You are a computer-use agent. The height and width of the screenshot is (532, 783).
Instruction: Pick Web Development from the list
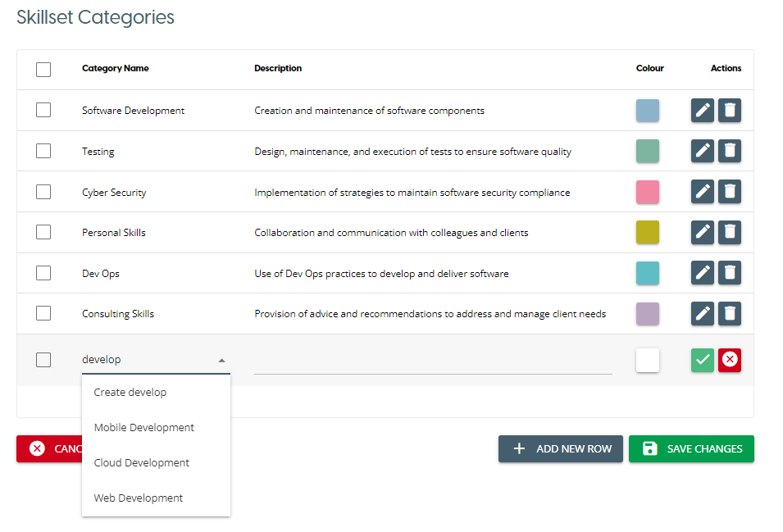click(x=139, y=498)
